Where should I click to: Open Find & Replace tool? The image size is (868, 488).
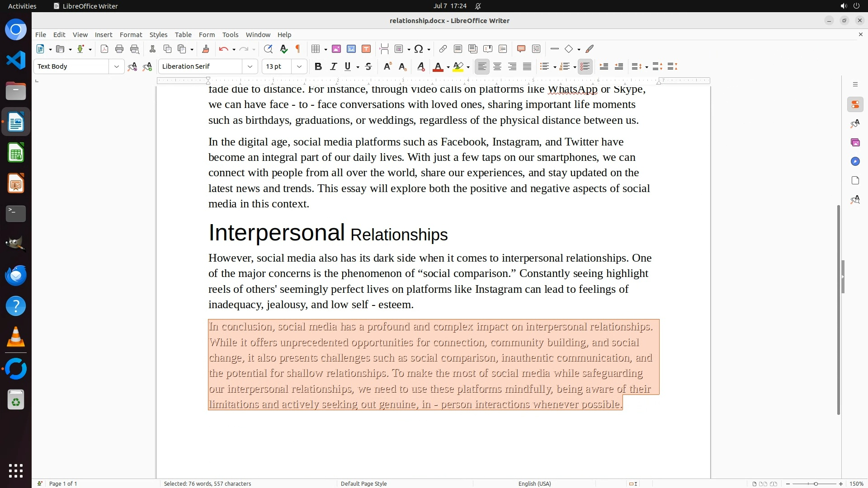pyautogui.click(x=268, y=49)
